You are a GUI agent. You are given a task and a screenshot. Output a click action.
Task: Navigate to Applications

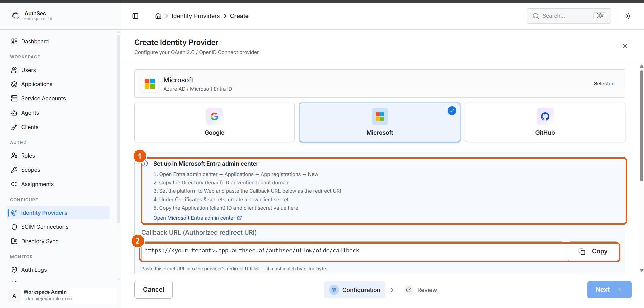click(x=58, y=84)
